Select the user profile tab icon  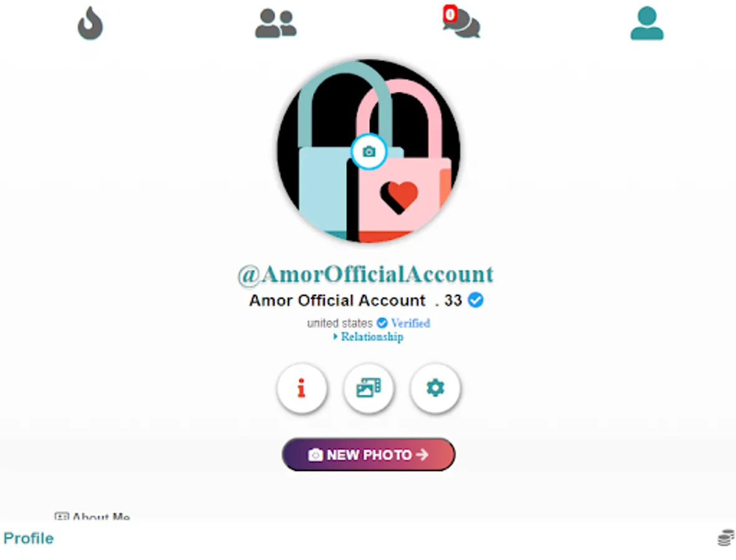[647, 23]
